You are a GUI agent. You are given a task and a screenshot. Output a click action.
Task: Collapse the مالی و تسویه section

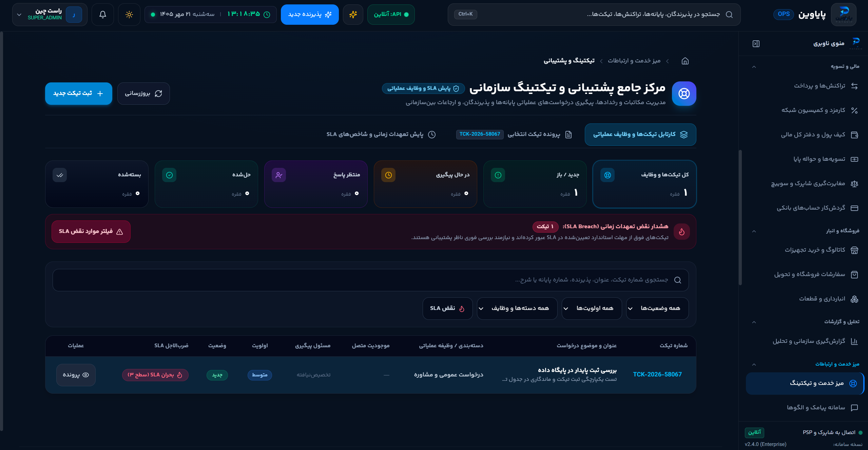pos(754,67)
